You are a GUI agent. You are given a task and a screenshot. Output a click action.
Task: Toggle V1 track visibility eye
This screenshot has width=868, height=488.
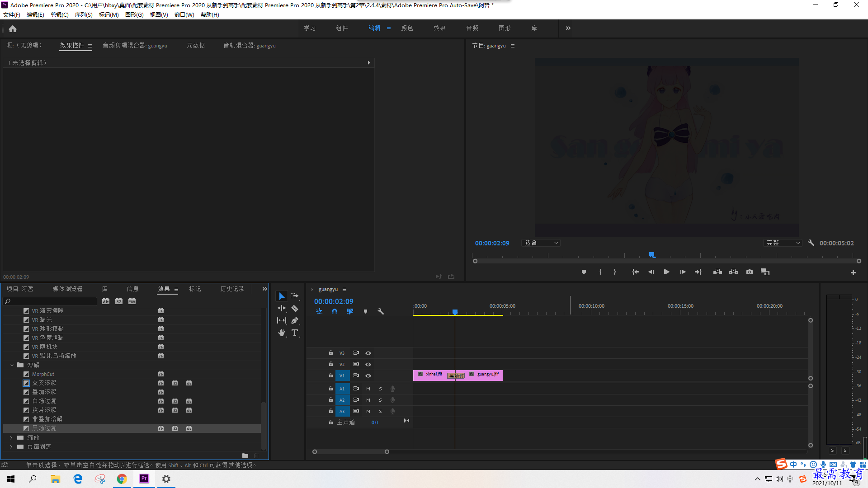point(368,375)
